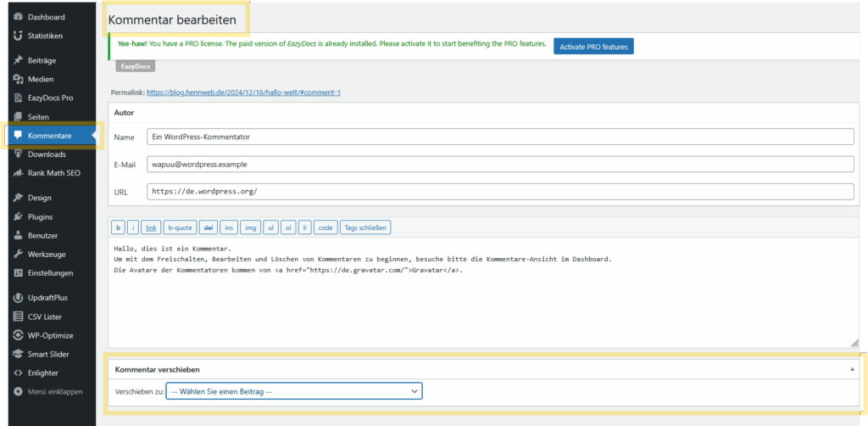868x426 pixels.
Task: Click the Tags schließen button
Action: [x=365, y=227]
